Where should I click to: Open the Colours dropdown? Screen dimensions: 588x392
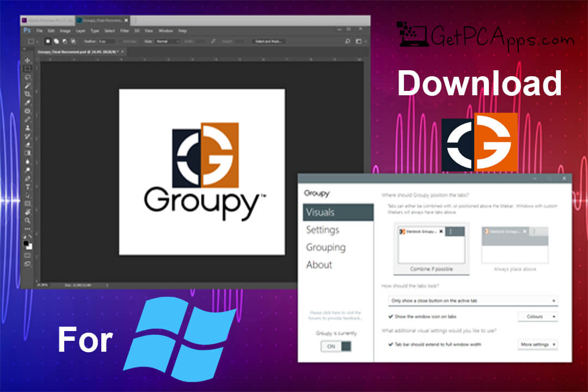tap(537, 317)
